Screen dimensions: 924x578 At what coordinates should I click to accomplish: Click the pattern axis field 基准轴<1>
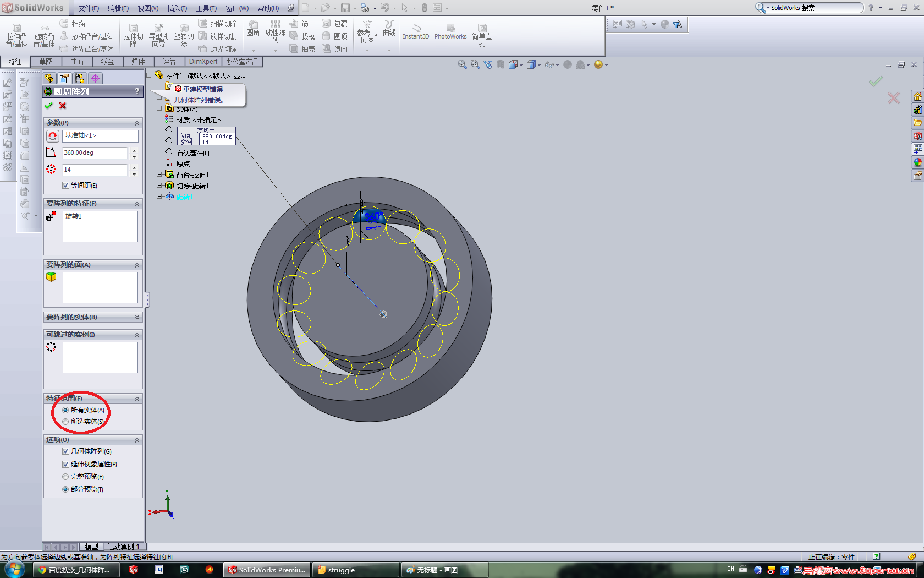100,136
